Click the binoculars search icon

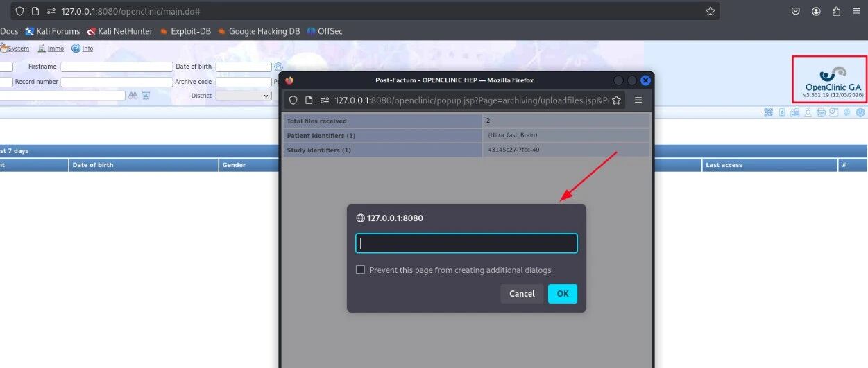click(x=133, y=96)
